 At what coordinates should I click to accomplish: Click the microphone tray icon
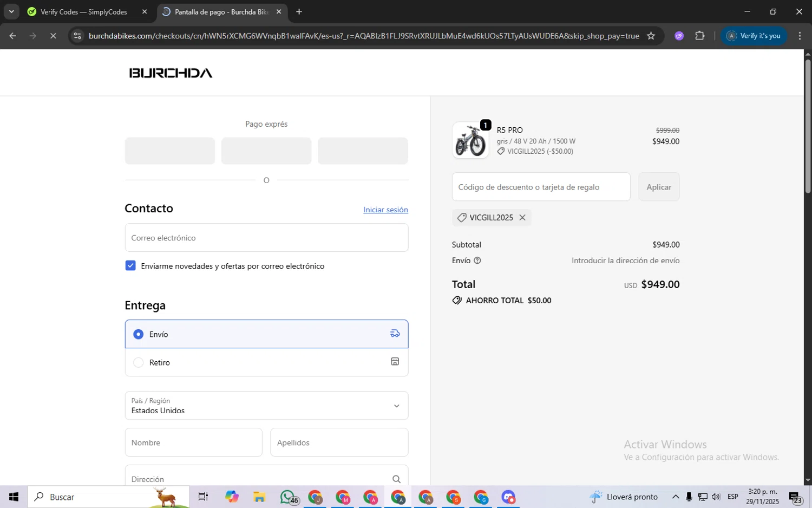pos(689,497)
